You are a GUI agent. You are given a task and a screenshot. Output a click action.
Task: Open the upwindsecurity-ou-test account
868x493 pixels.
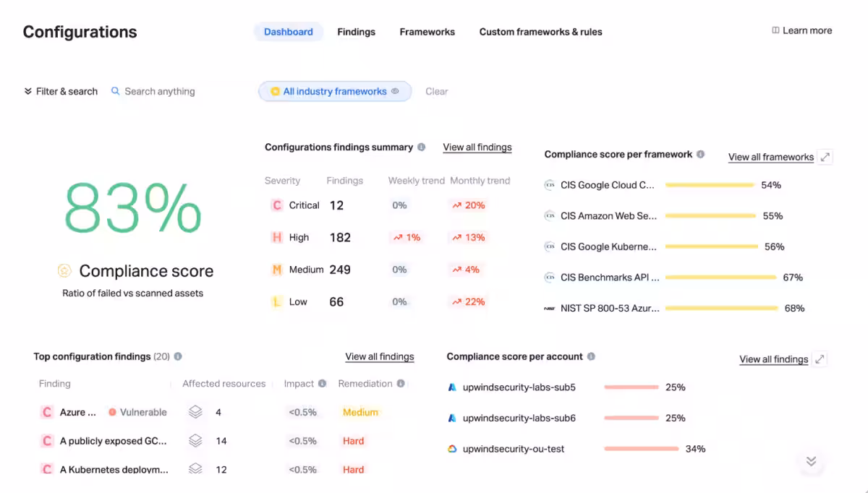(514, 449)
